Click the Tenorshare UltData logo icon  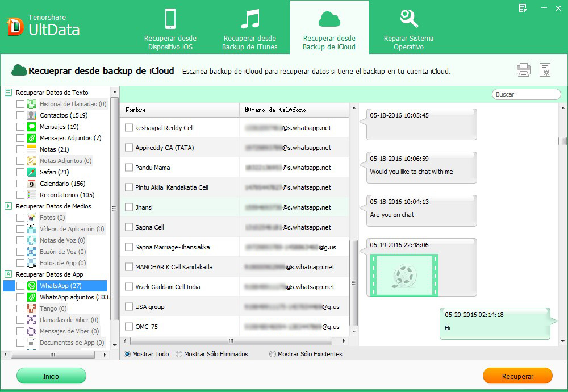pos(15,27)
